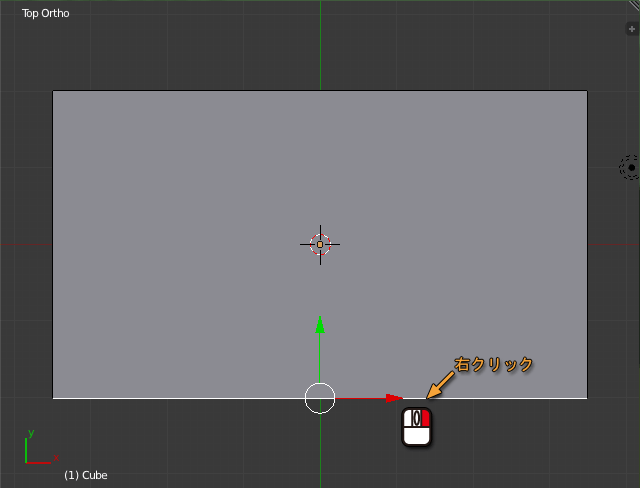Click the top-right corner vertex of cube

coord(587,91)
